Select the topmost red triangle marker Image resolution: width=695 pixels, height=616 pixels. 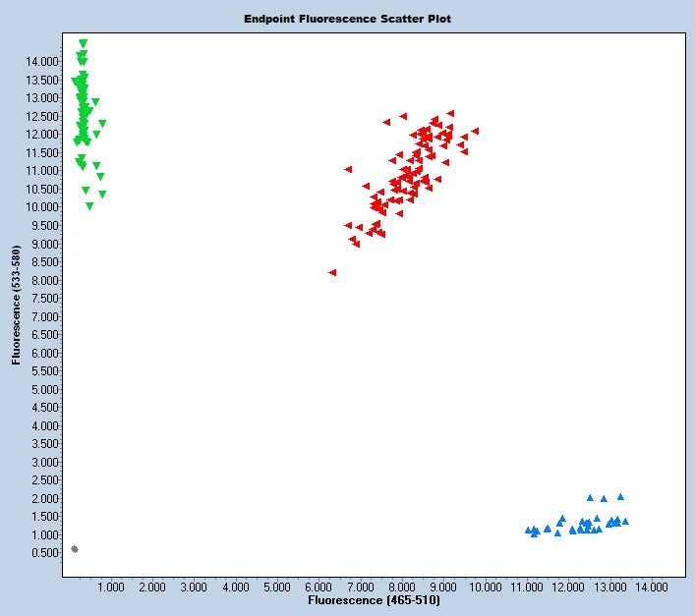(450, 113)
